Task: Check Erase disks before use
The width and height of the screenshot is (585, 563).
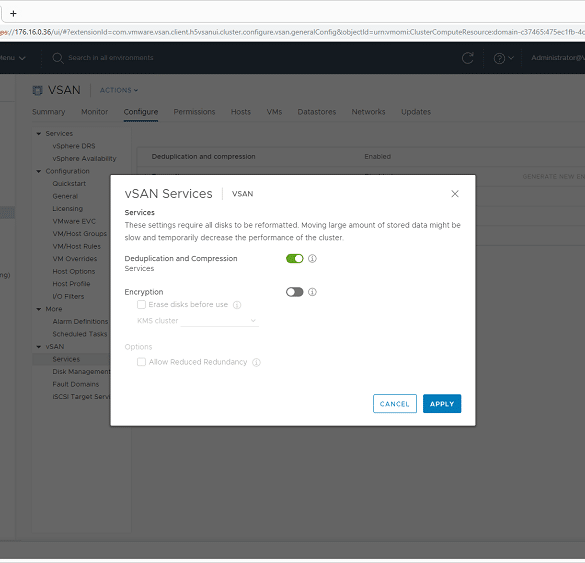Action: point(141,304)
